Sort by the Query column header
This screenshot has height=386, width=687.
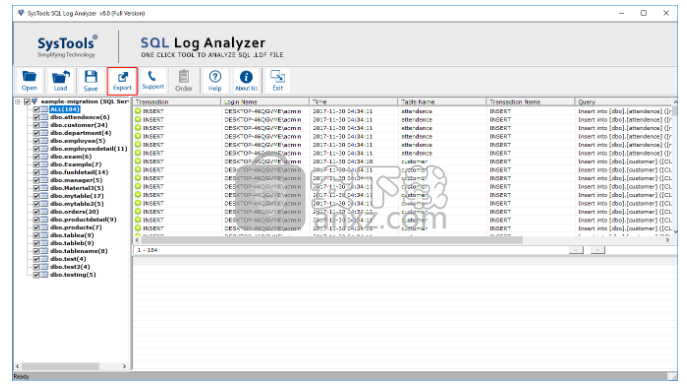[x=623, y=102]
